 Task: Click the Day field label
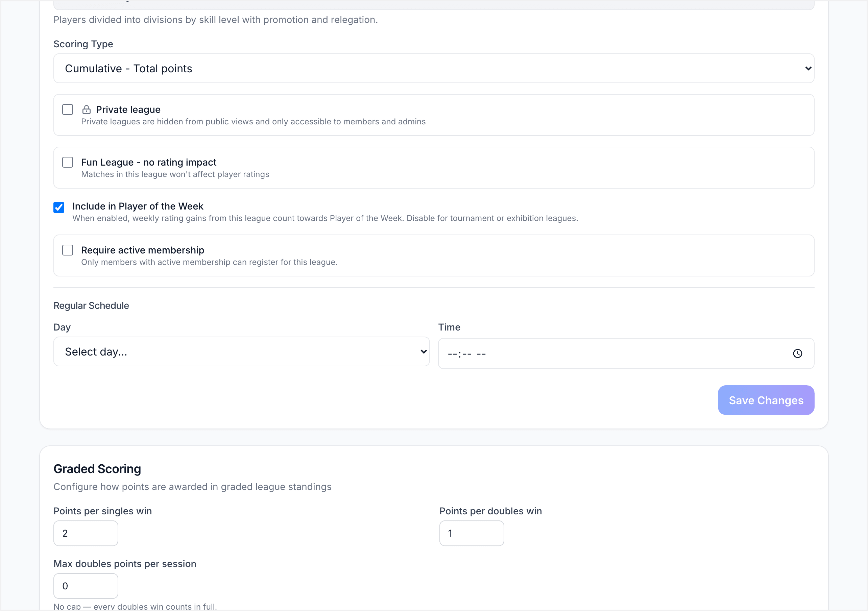(x=62, y=327)
